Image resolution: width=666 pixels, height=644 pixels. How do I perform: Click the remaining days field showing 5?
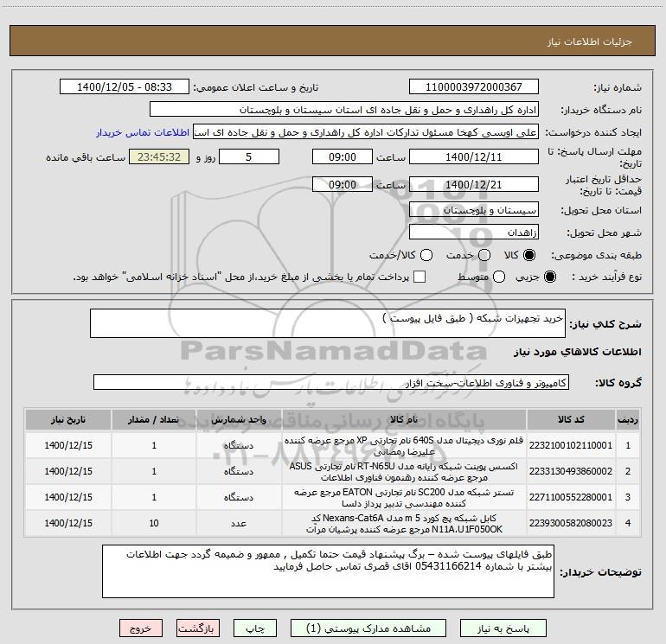[x=249, y=157]
